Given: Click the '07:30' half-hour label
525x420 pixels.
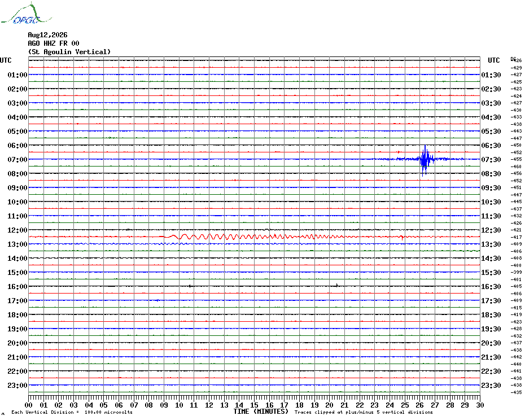Looking at the screenshot, I should coord(491,159).
